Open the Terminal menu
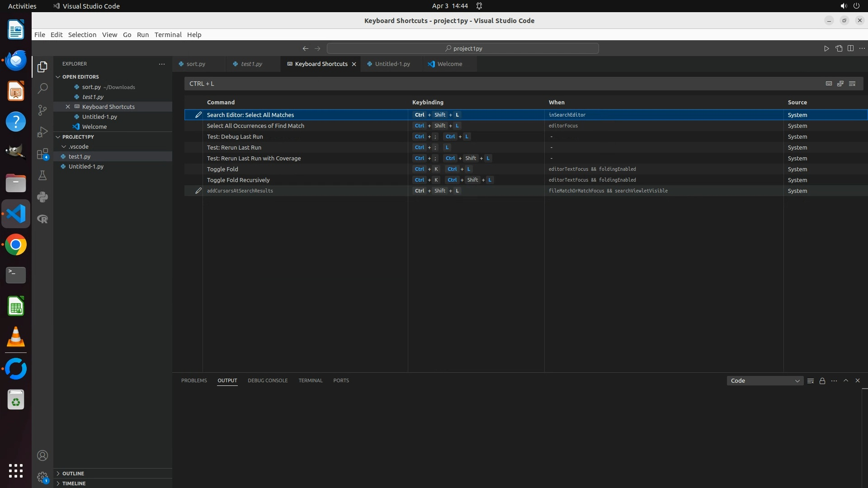Image resolution: width=868 pixels, height=488 pixels. (168, 35)
